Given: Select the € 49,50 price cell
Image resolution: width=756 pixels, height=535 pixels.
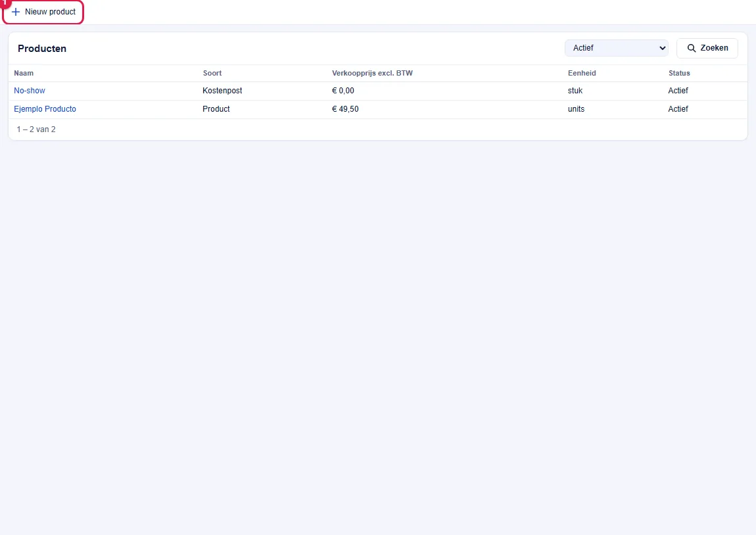Looking at the screenshot, I should point(345,109).
